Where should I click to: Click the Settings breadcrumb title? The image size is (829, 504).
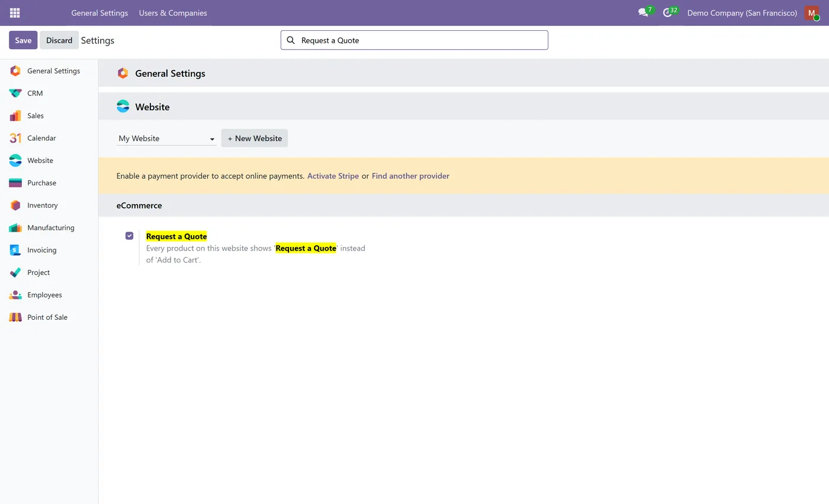pyautogui.click(x=98, y=40)
